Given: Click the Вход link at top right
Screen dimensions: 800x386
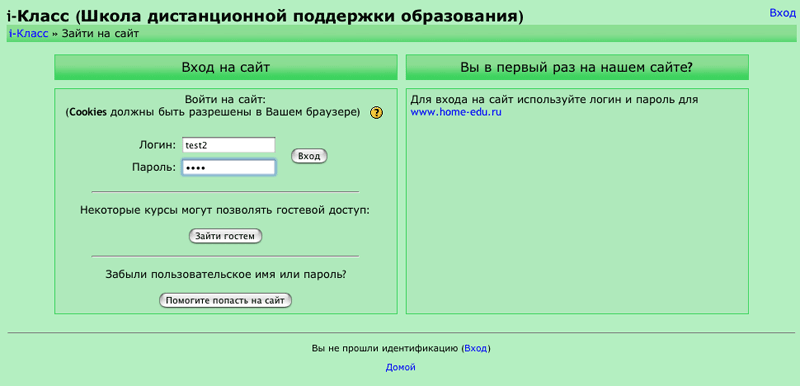Looking at the screenshot, I should 782,13.
